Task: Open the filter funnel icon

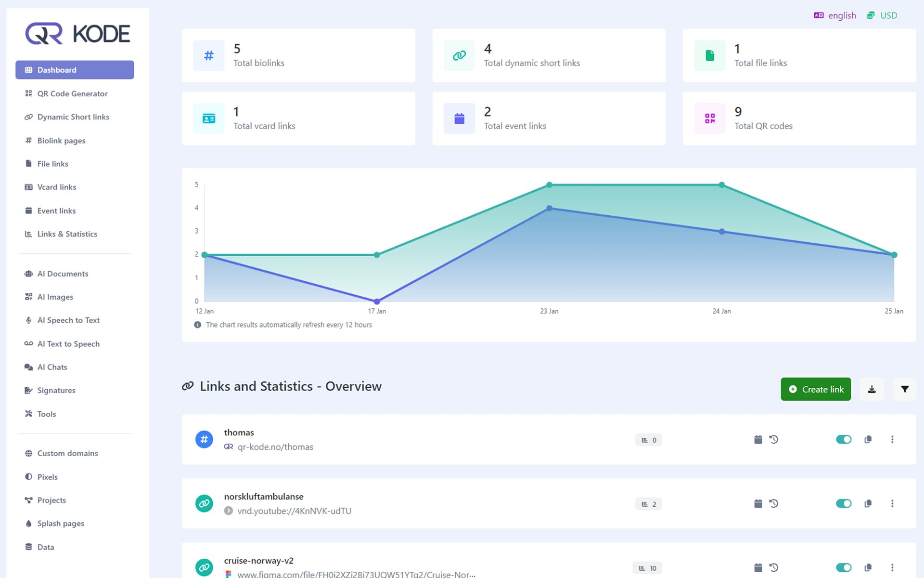Action: pos(905,389)
